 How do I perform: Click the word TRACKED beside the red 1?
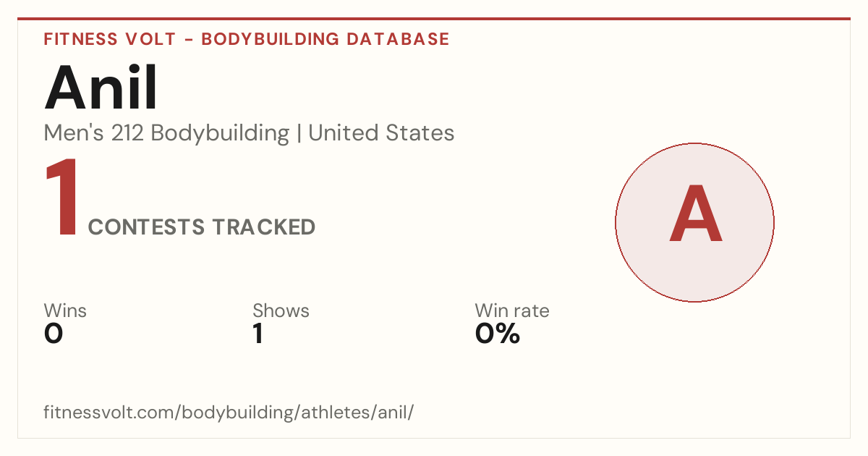tap(263, 227)
